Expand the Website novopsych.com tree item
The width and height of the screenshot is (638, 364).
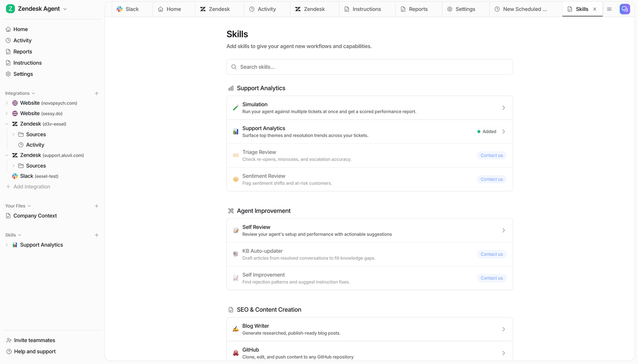coord(6,103)
